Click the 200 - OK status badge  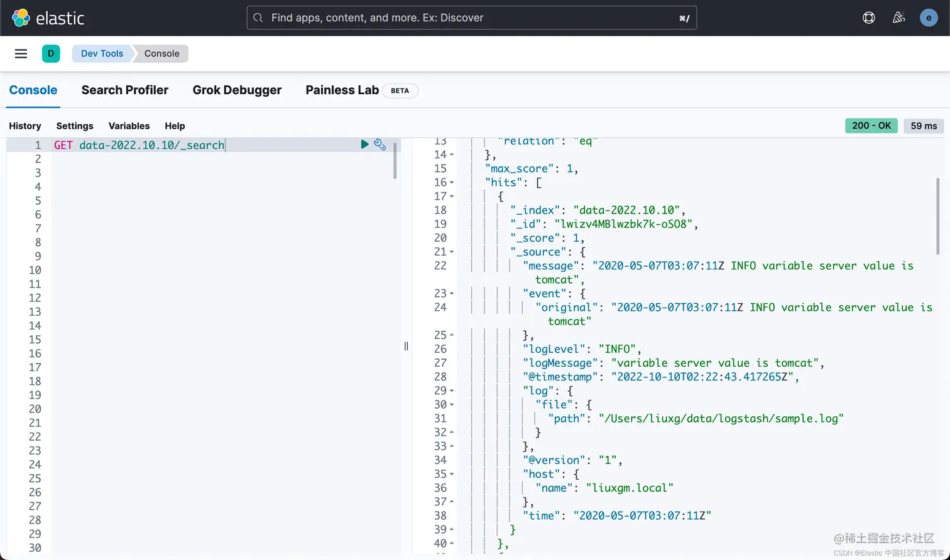click(871, 126)
